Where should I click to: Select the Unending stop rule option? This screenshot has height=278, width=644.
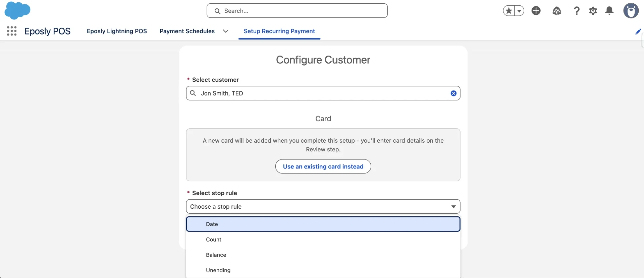[x=323, y=270]
